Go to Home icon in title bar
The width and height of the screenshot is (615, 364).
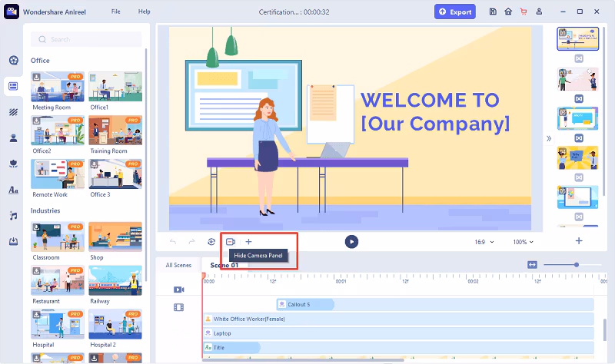click(x=508, y=12)
